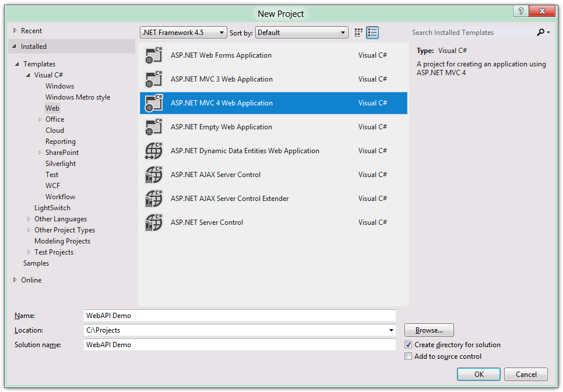Collapse the Templates tree node
The width and height of the screenshot is (563, 392).
click(x=17, y=64)
